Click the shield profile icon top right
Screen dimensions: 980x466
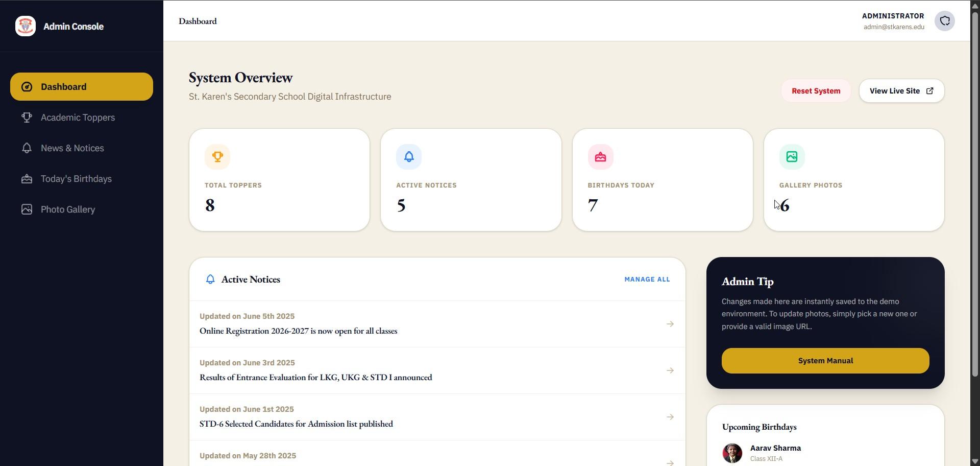[945, 21]
